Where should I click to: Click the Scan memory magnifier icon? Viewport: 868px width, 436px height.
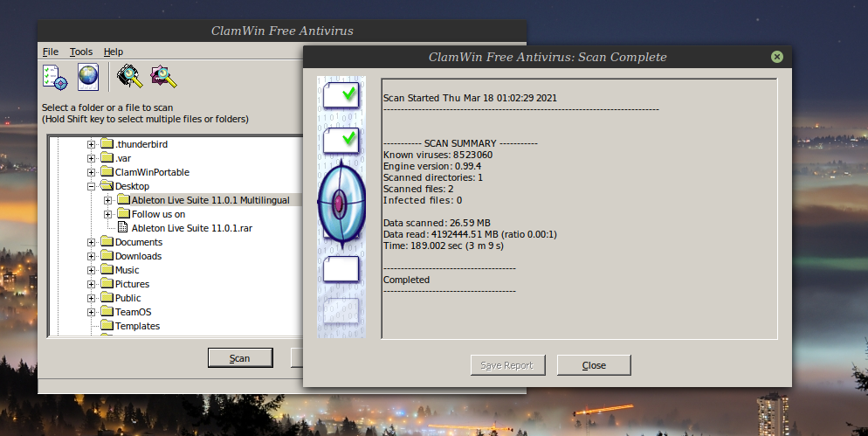[129, 76]
